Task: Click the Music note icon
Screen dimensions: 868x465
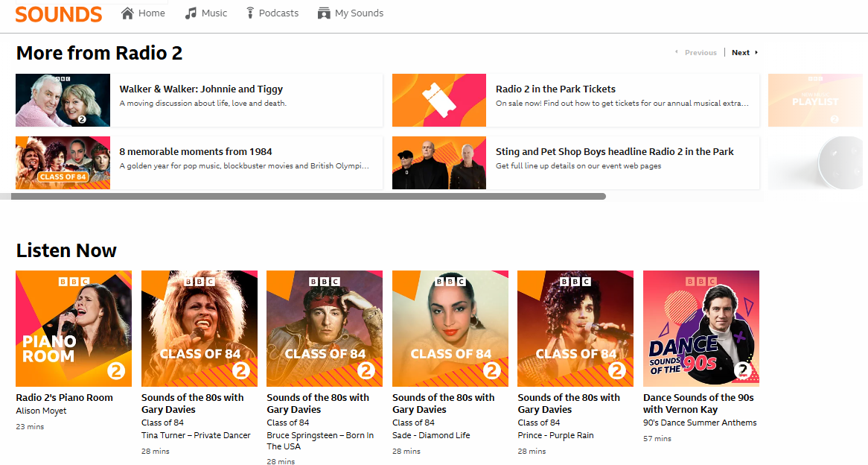Action: click(x=191, y=13)
